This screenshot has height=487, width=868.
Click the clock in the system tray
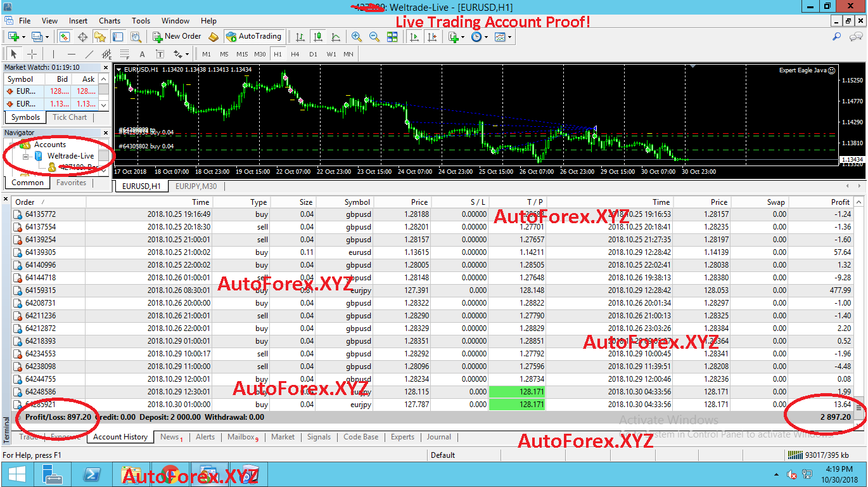tap(841, 474)
